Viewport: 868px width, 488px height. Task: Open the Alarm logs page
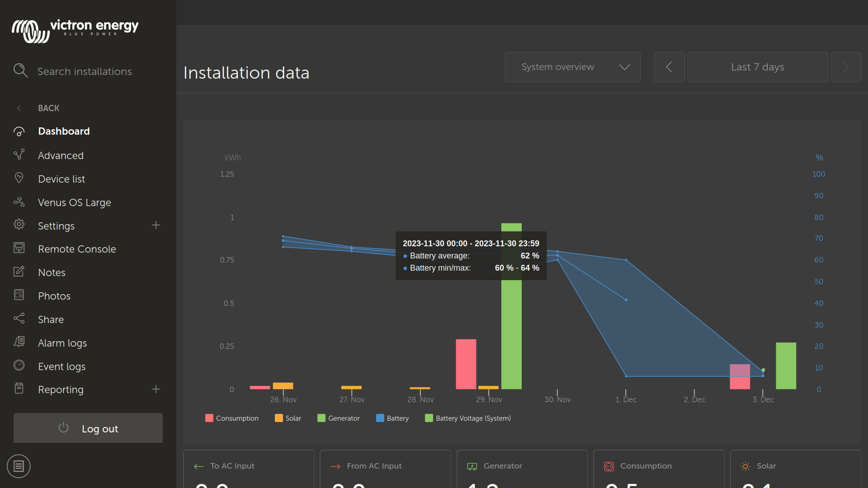point(62,343)
